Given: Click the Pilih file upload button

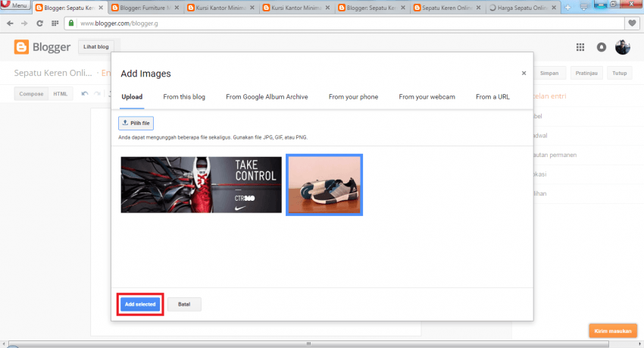Looking at the screenshot, I should pyautogui.click(x=136, y=124).
